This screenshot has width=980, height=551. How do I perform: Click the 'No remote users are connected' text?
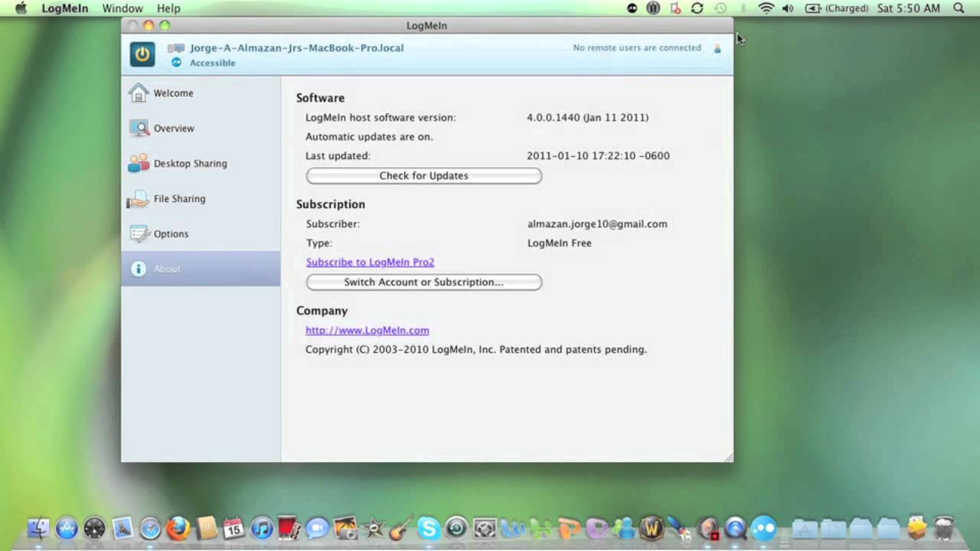(x=637, y=48)
